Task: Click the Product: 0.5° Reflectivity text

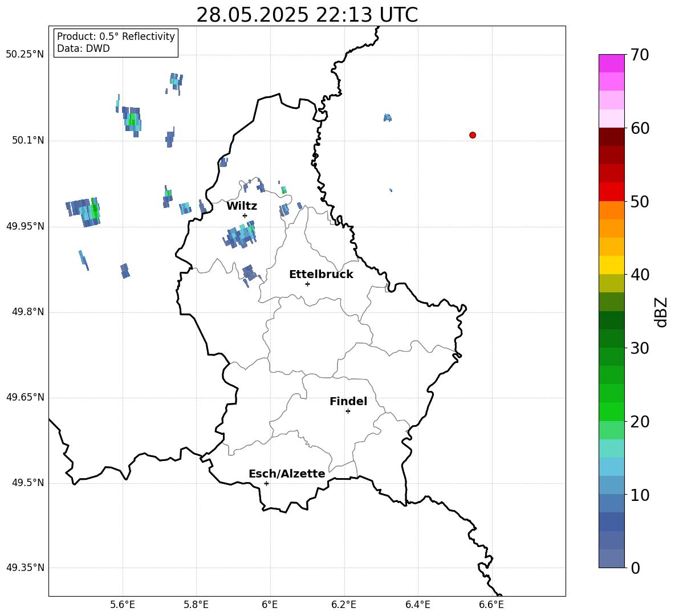Action: [116, 36]
